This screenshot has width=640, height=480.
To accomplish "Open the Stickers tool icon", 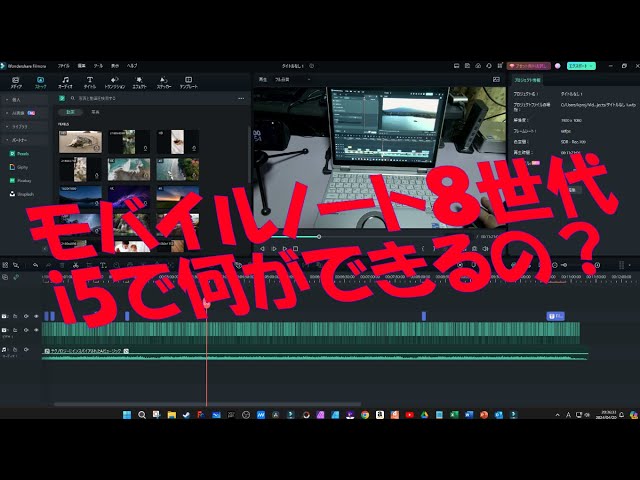I will pos(164,82).
